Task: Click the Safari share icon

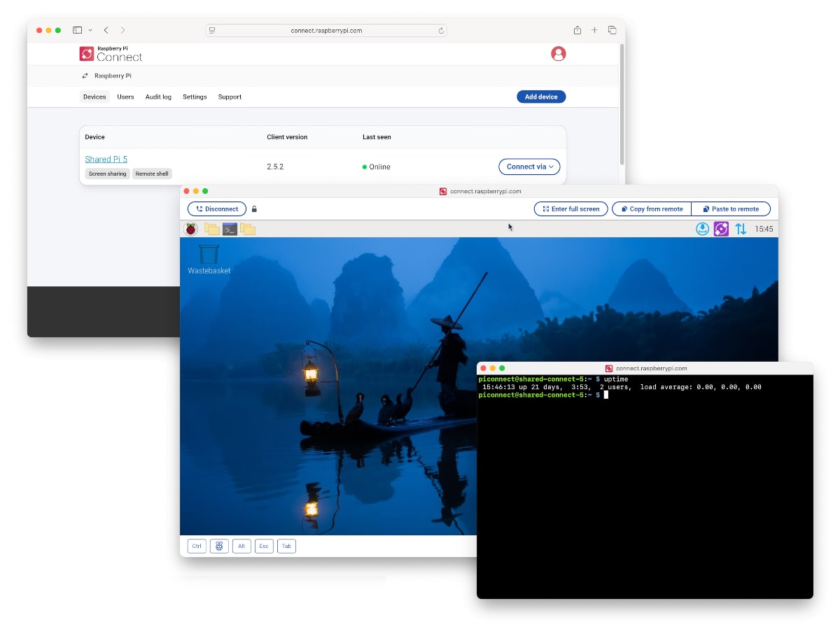Action: (577, 30)
